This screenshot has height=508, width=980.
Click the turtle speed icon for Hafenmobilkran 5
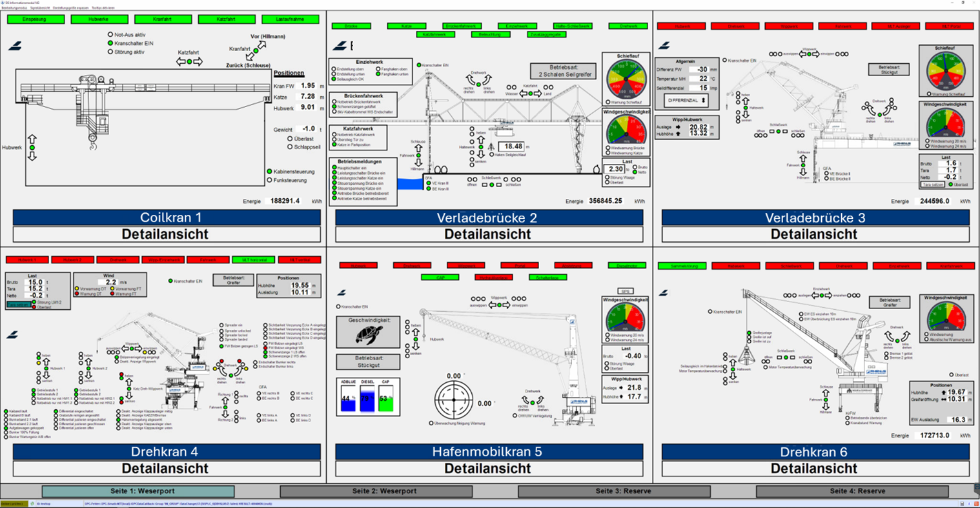[x=369, y=334]
